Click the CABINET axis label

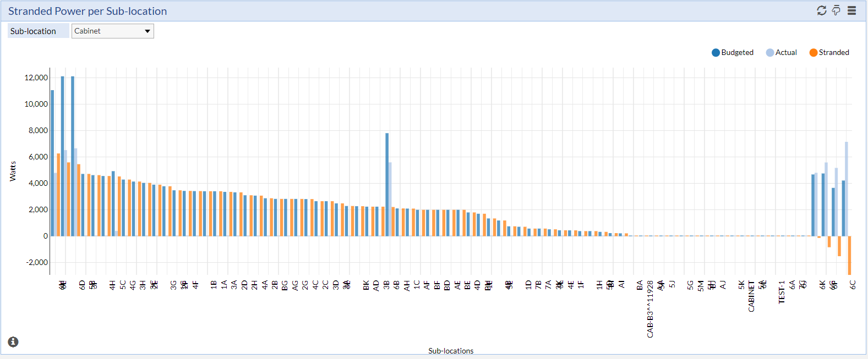tap(751, 296)
